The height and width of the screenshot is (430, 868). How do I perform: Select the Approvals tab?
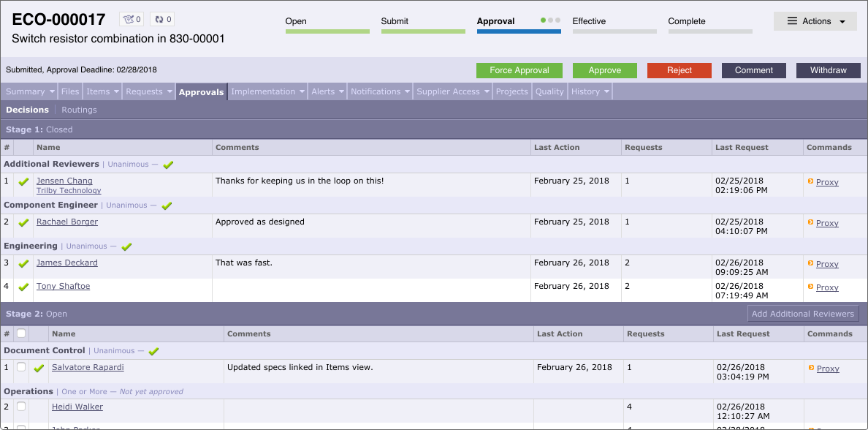(202, 92)
